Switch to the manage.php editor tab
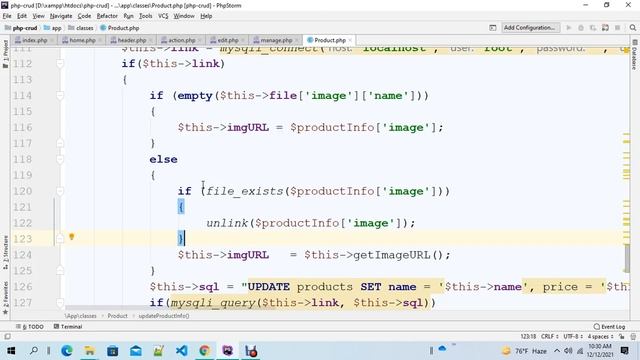Screen dimensions: 640x360 tap(276, 40)
